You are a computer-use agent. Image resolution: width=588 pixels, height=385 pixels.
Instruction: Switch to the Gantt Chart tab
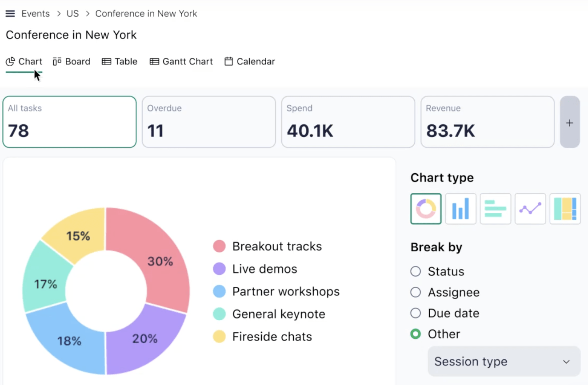[181, 61]
